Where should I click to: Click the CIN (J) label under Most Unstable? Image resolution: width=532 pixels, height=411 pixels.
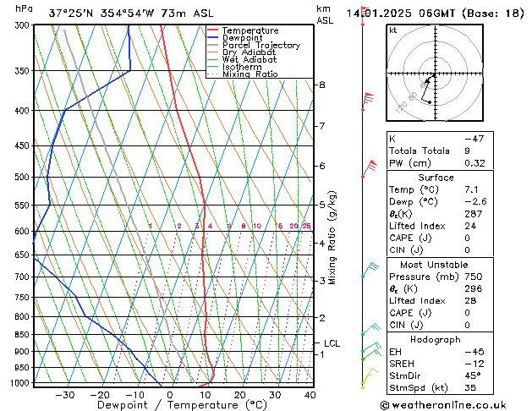pos(406,326)
